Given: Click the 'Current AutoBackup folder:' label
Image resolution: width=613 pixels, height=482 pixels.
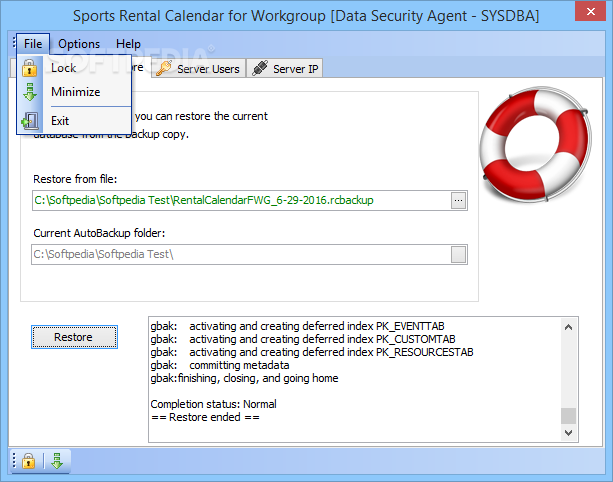Looking at the screenshot, I should tap(99, 233).
